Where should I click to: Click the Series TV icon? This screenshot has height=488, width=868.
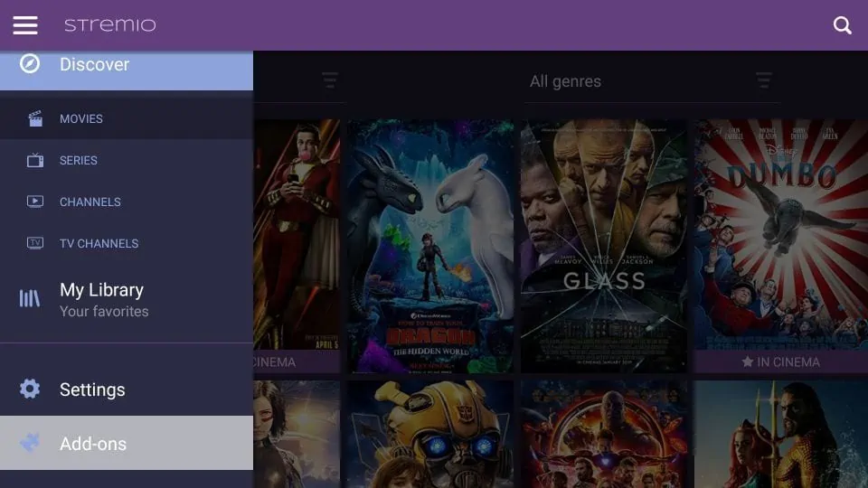tap(35, 160)
